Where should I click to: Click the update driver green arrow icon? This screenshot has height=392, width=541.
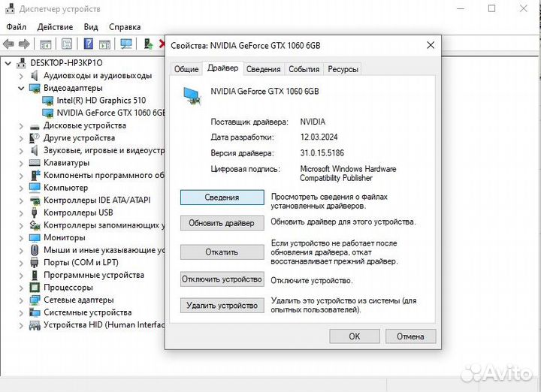149,44
